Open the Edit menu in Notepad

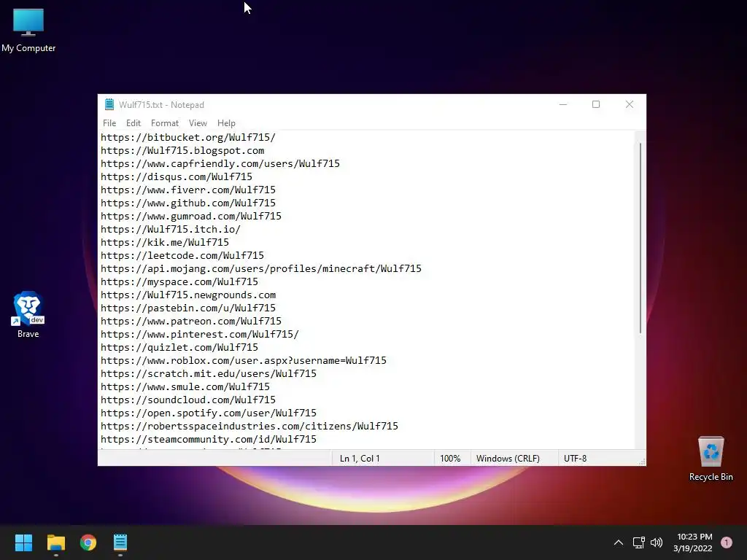click(133, 122)
